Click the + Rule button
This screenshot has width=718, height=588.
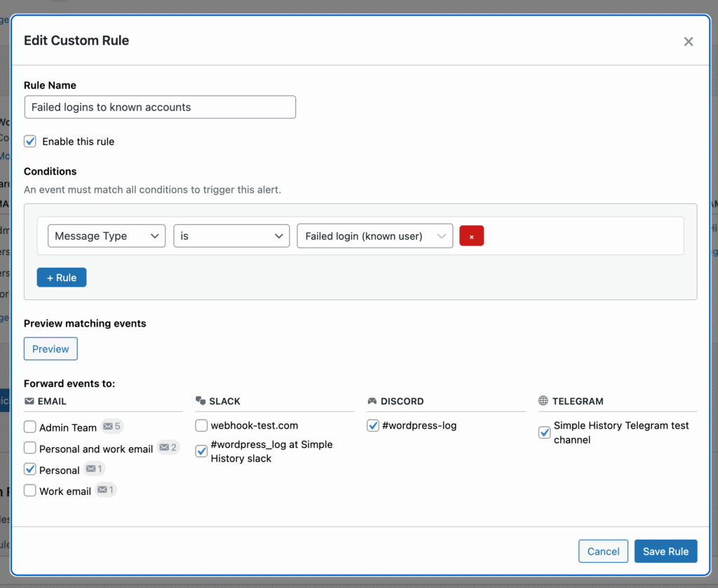[62, 278]
